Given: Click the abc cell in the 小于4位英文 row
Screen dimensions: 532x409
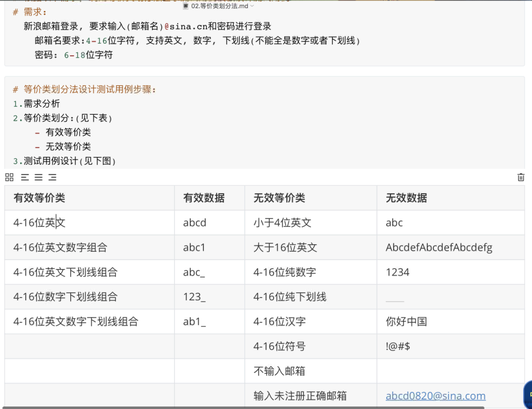Looking at the screenshot, I should (451, 223).
